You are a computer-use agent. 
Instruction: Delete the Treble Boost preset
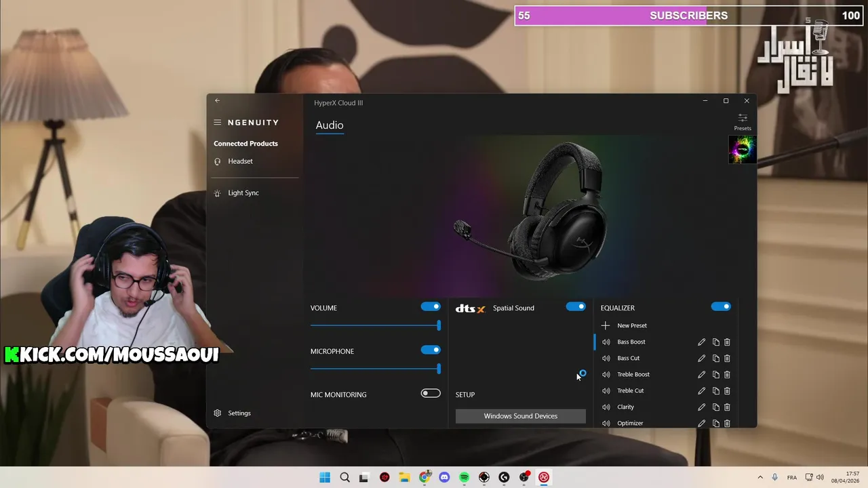pos(727,374)
